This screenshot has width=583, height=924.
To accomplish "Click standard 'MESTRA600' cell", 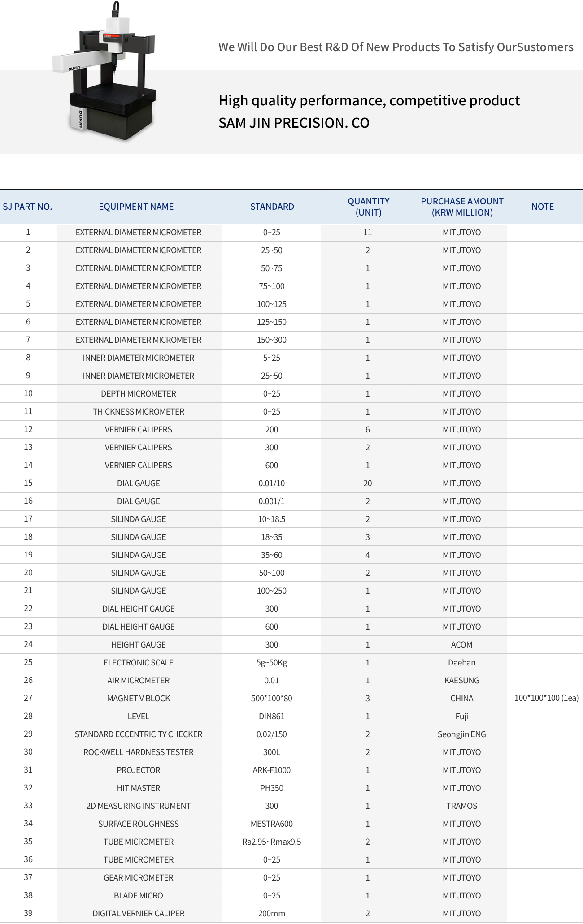I will tap(272, 824).
